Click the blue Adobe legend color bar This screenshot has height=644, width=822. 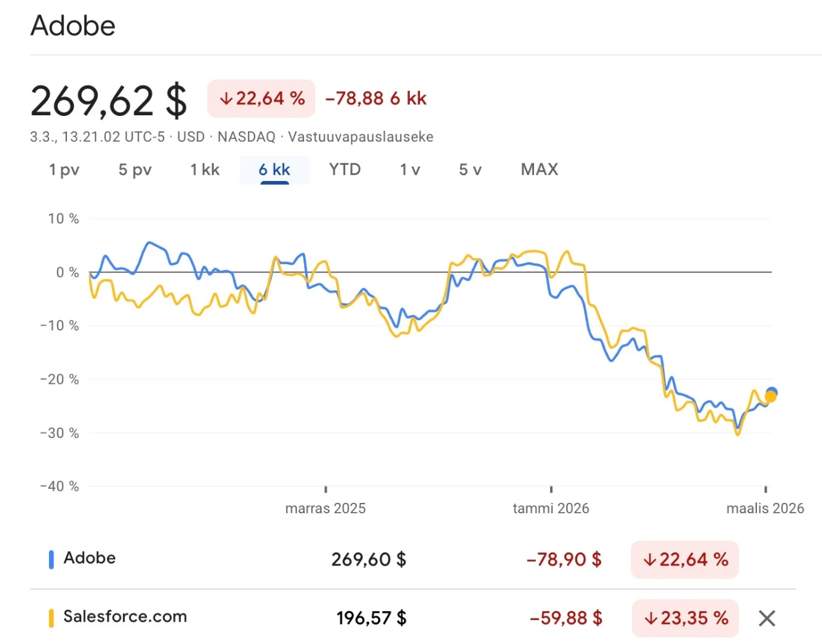pyautogui.click(x=52, y=559)
